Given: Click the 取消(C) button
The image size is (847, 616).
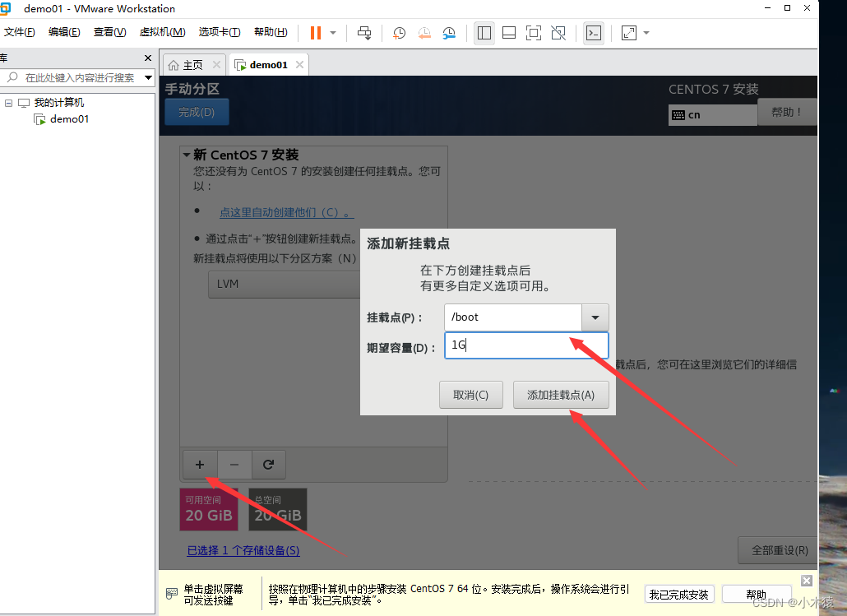Looking at the screenshot, I should (471, 395).
